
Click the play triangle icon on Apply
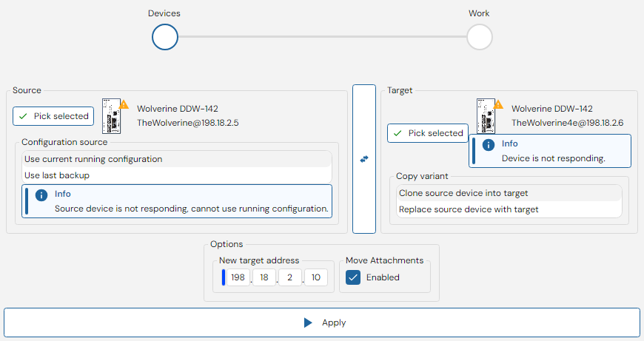(x=308, y=323)
